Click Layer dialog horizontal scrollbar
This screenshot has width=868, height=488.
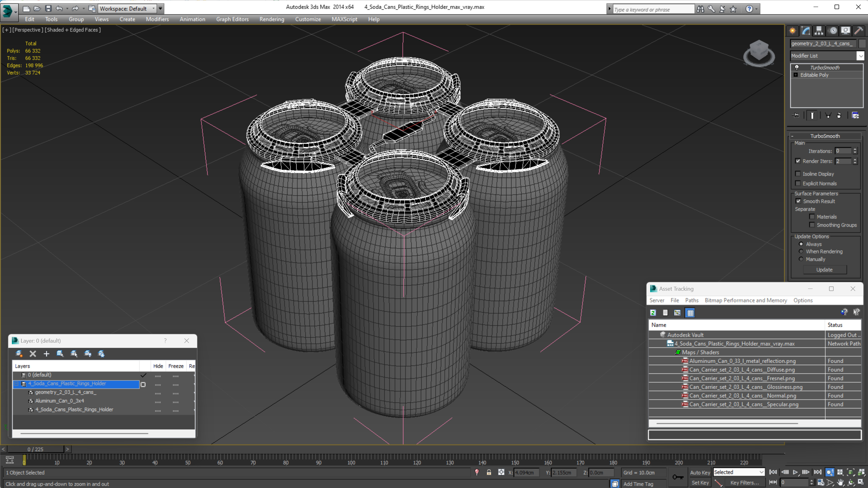tap(84, 434)
